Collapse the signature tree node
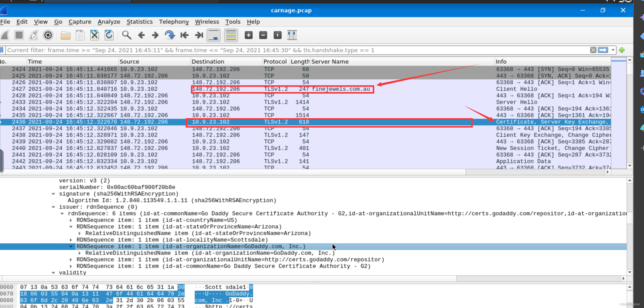Viewport: 644px width, 308px height. (53, 194)
